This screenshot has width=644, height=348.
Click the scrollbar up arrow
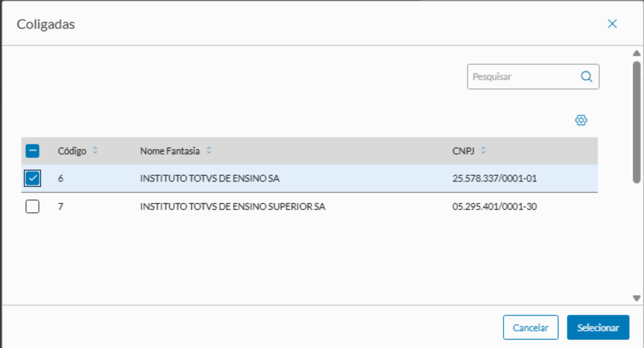(637, 54)
